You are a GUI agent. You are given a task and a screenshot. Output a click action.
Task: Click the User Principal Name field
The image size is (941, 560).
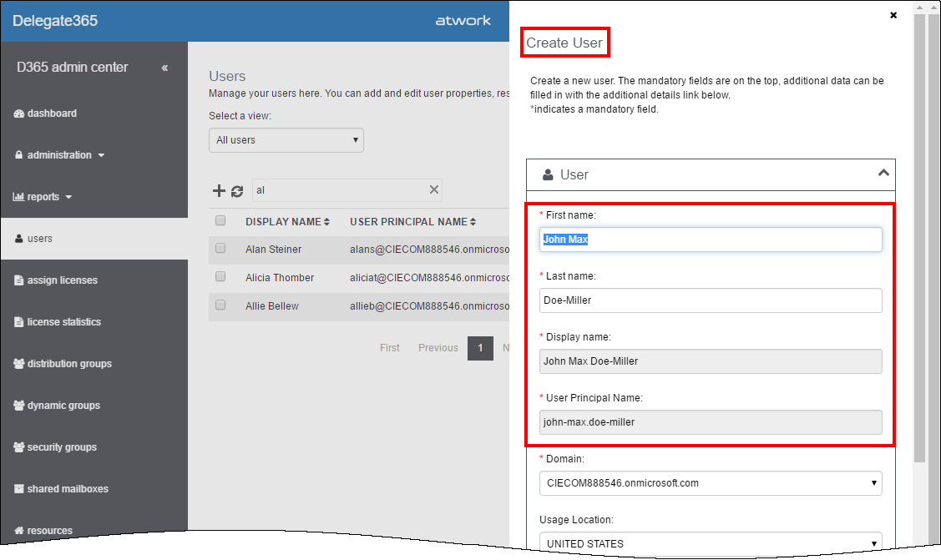(711, 422)
